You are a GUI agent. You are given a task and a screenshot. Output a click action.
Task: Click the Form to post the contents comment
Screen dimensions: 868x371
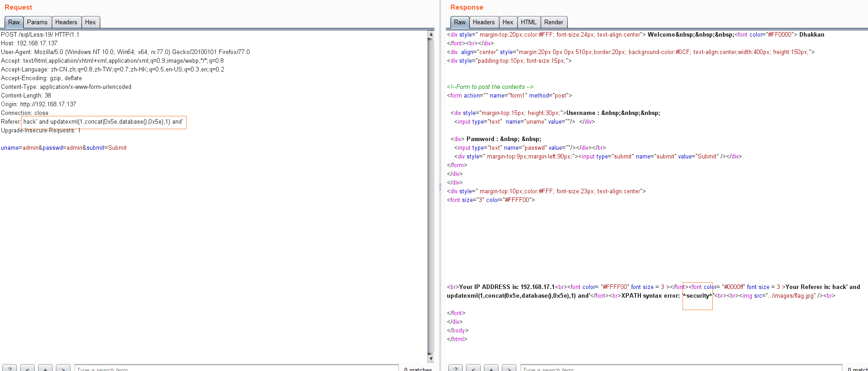pyautogui.click(x=490, y=87)
